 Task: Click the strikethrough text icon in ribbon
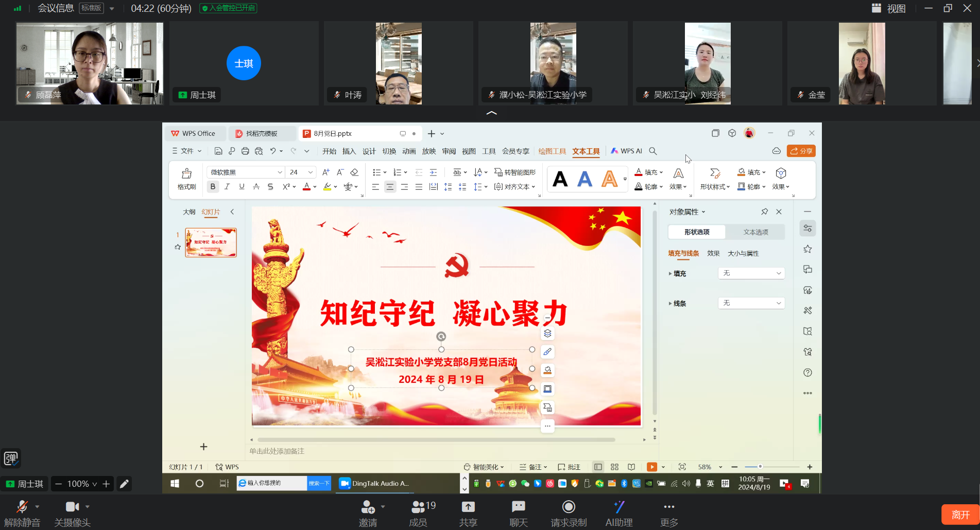tap(270, 187)
